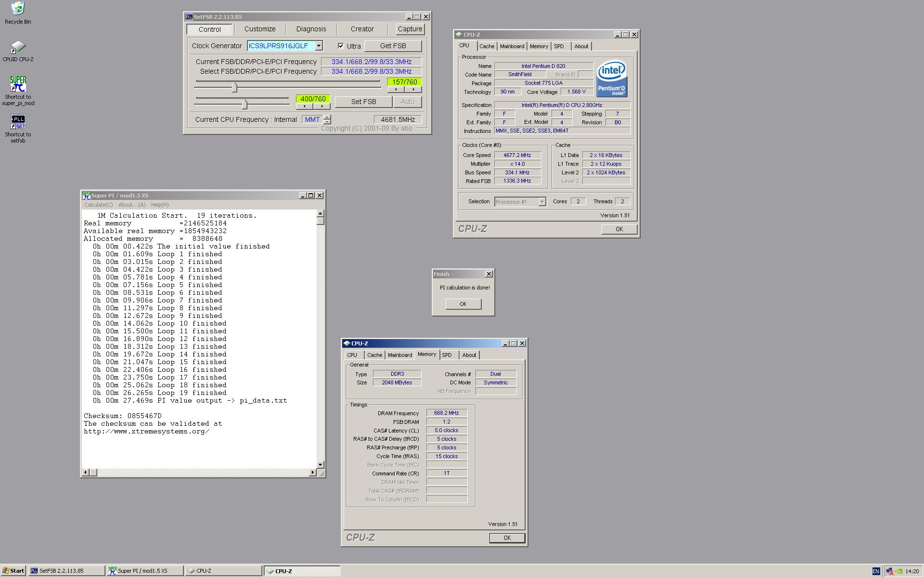The width and height of the screenshot is (924, 578).
Task: Open the Creator tab in SetFSB
Action: pyautogui.click(x=362, y=29)
